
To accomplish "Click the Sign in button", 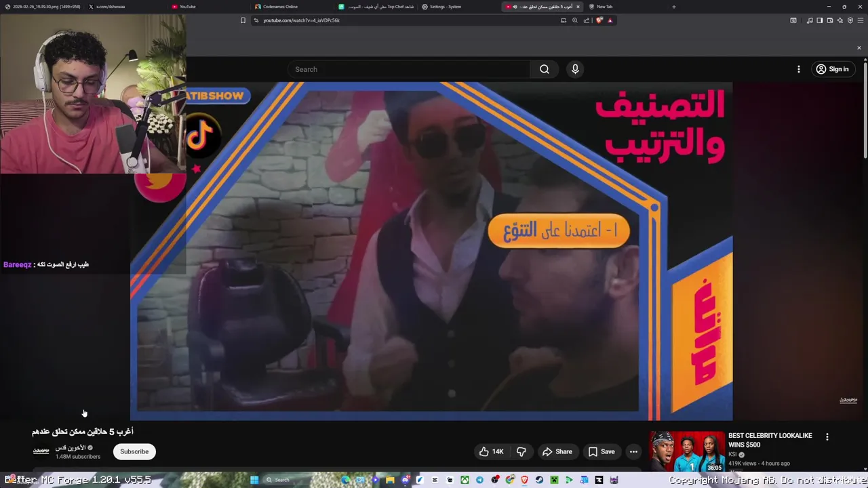I will tap(833, 69).
